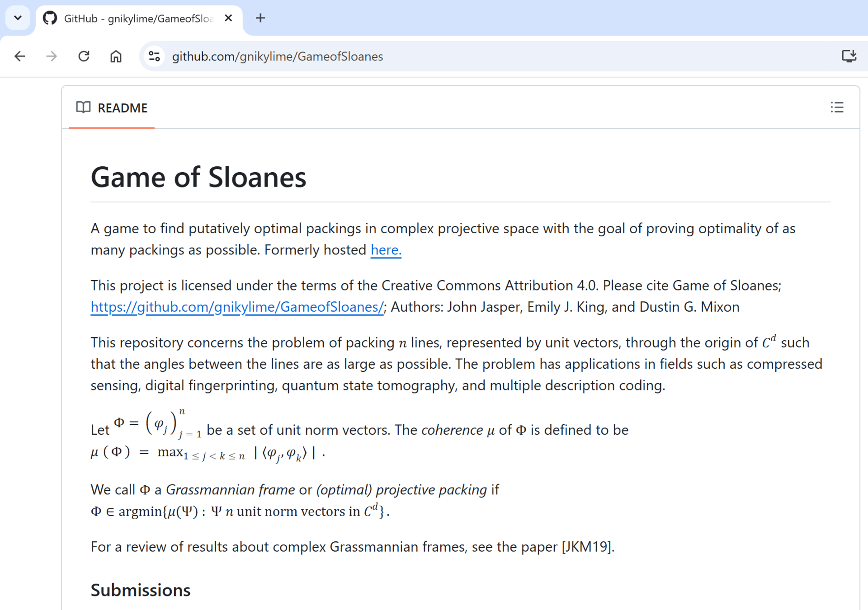This screenshot has height=610, width=868.
Task: Open a new browser tab
Action: coord(260,18)
